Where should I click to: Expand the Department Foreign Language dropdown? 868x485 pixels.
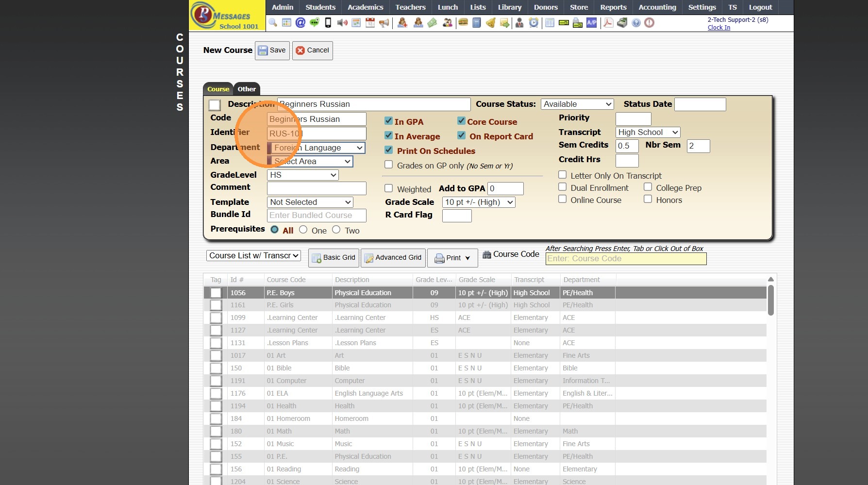tap(316, 148)
